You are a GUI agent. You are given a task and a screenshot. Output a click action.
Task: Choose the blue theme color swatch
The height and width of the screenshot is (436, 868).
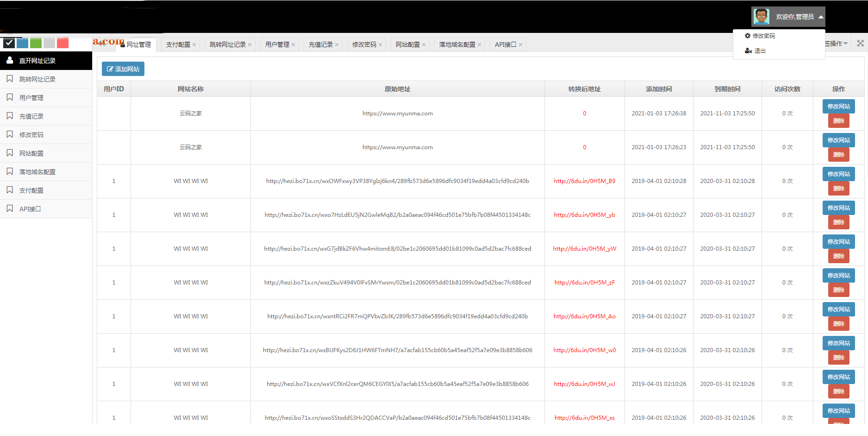[x=22, y=43]
